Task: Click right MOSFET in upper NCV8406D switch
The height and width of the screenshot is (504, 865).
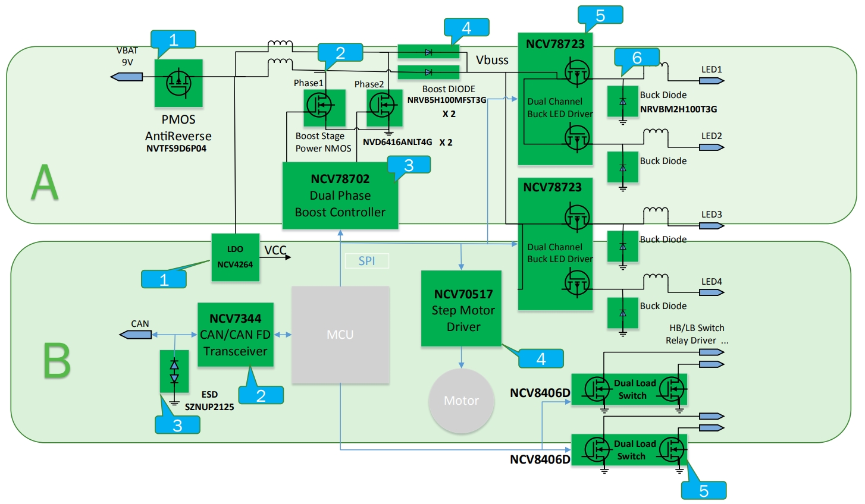Action: pyautogui.click(x=673, y=390)
